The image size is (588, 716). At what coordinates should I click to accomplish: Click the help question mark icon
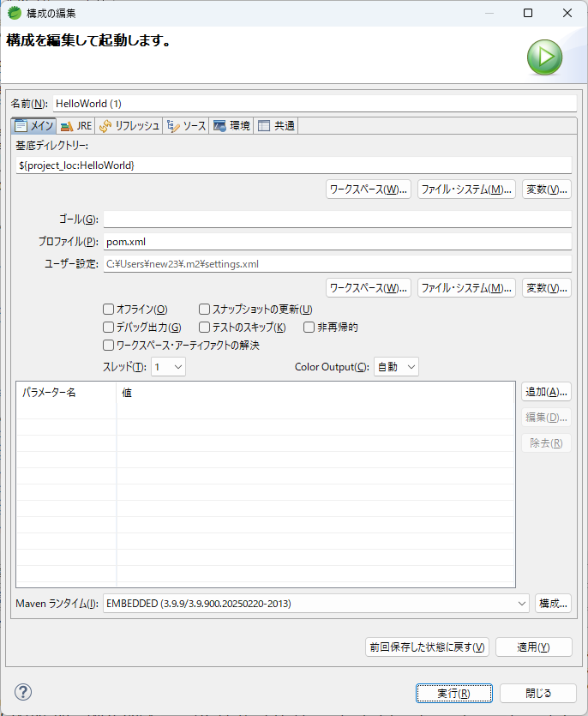click(x=23, y=692)
